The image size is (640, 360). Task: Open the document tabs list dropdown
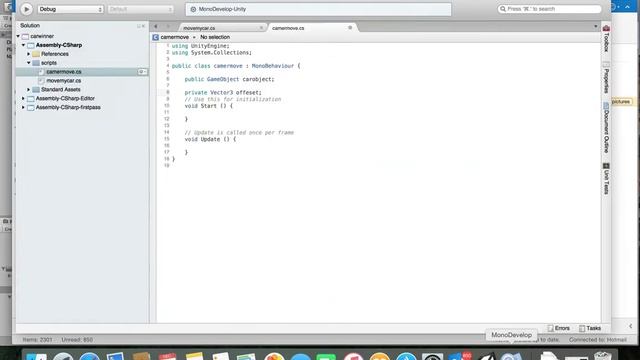tap(596, 27)
